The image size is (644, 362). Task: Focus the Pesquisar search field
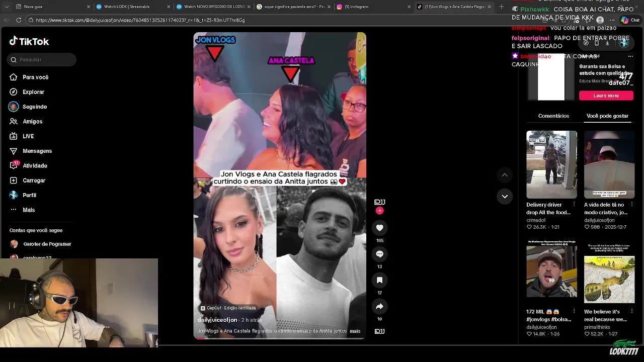pyautogui.click(x=42, y=59)
